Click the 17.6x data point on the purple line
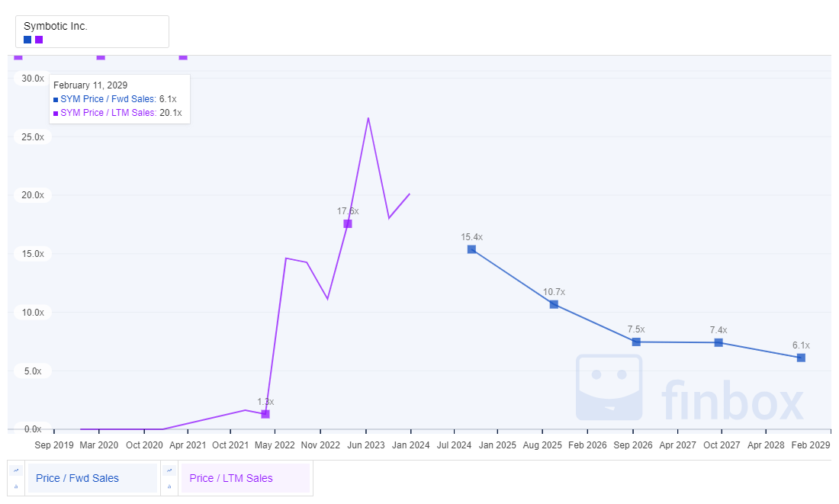This screenshot has width=839, height=504. tap(347, 223)
